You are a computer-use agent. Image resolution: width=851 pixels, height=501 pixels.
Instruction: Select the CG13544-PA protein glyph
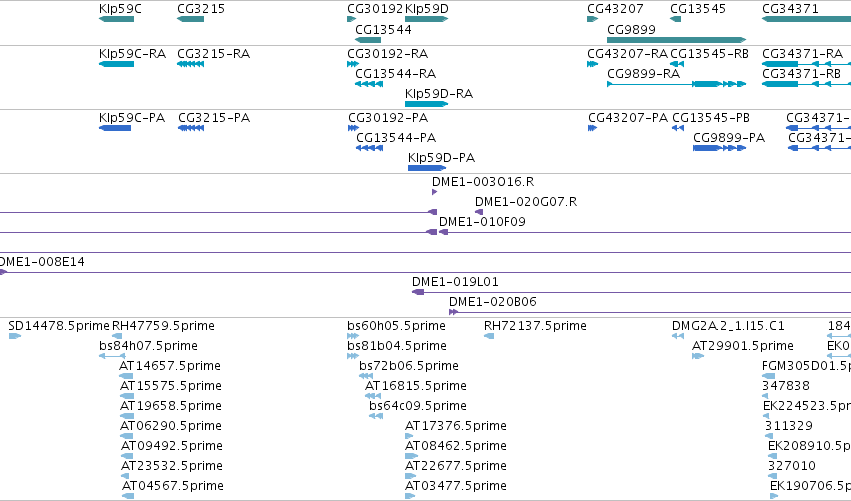370,148
